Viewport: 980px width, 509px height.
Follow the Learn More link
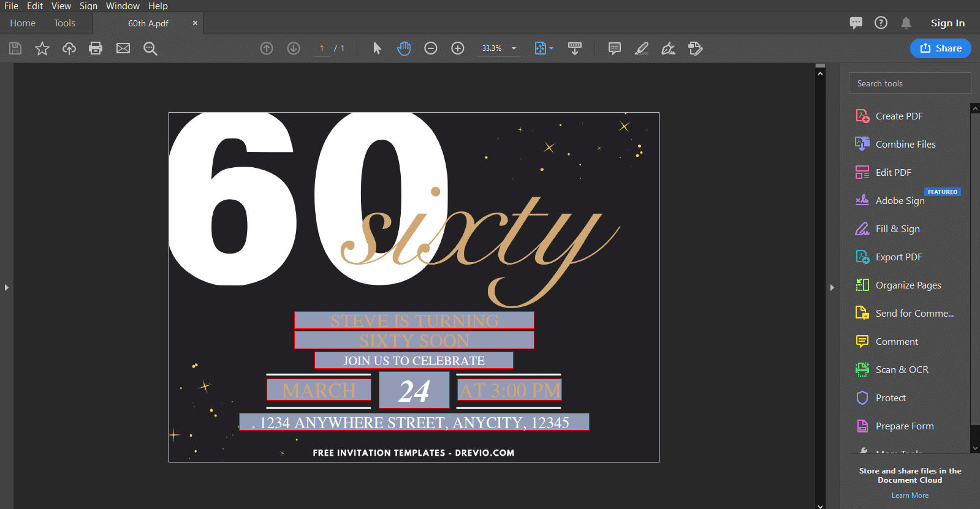click(x=910, y=496)
